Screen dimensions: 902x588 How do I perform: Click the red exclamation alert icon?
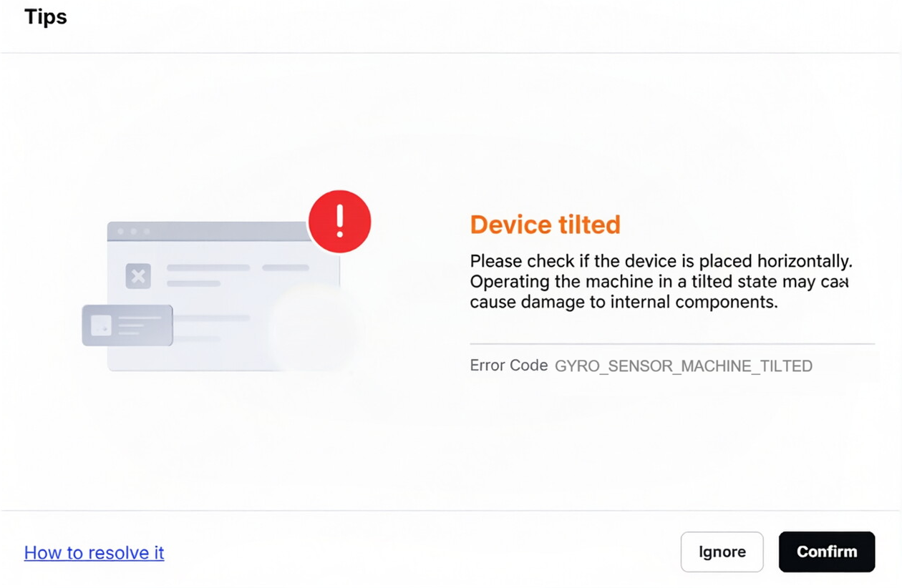[x=339, y=221]
